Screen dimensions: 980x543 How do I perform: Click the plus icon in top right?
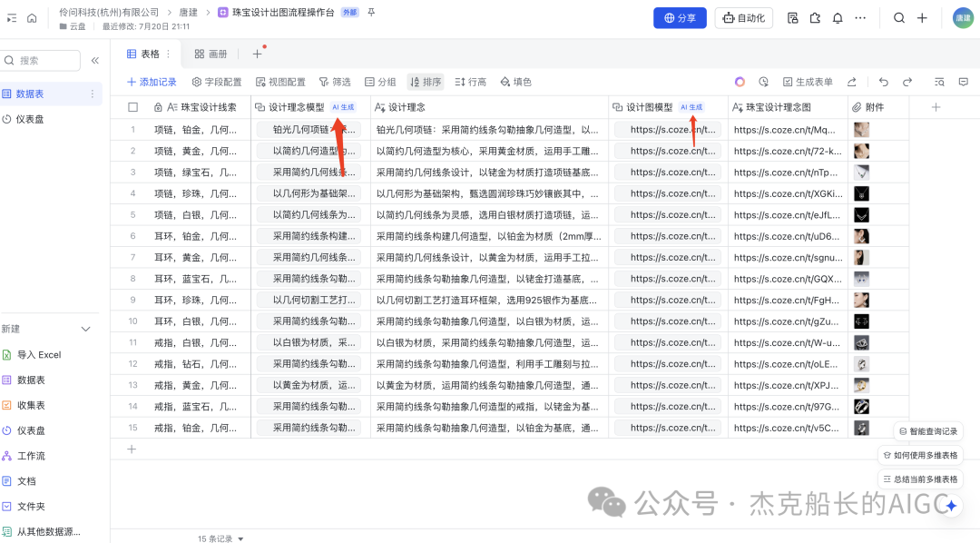point(922,18)
